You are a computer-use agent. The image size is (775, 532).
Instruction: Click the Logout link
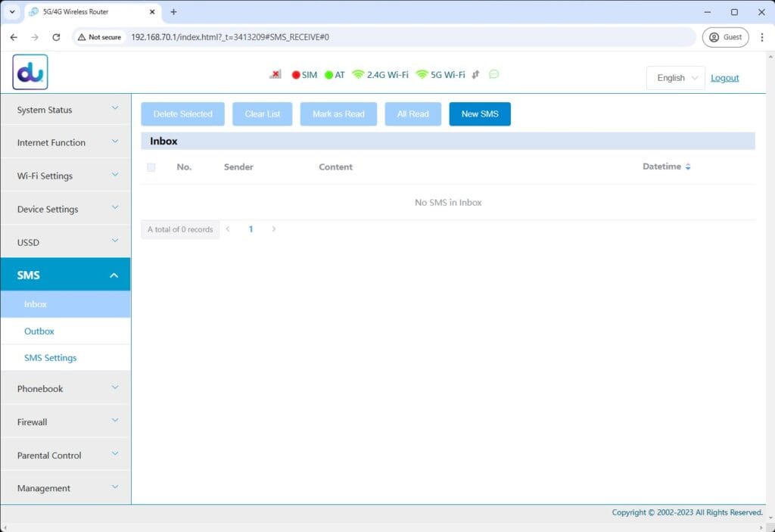pos(724,78)
